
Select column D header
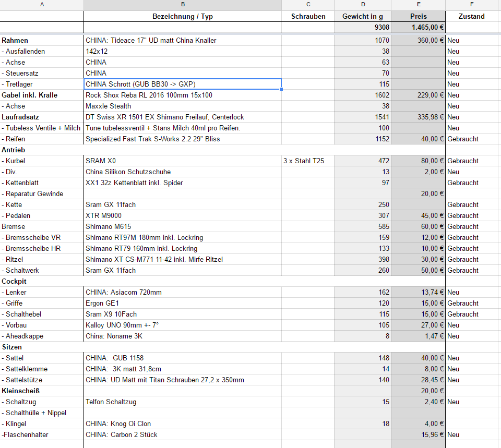pyautogui.click(x=362, y=5)
